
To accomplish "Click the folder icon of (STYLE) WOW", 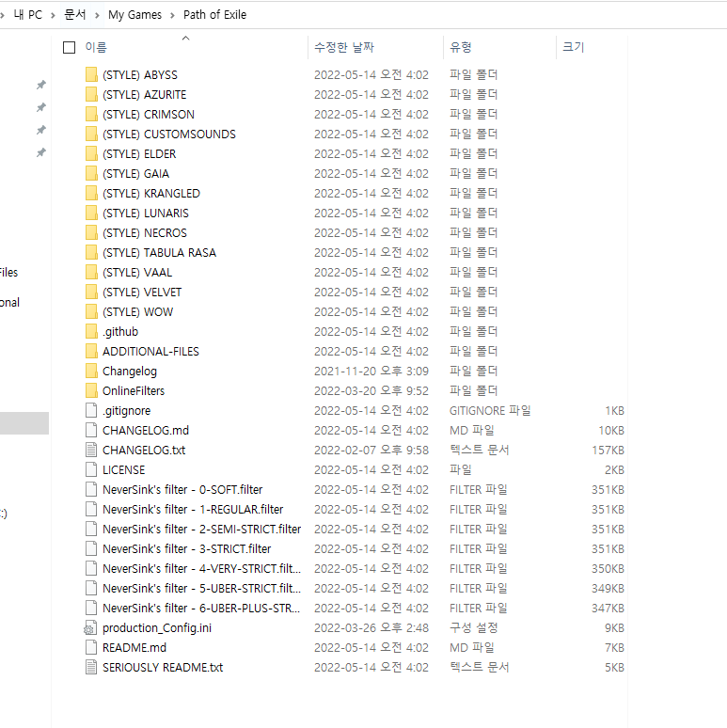I will pos(91,311).
